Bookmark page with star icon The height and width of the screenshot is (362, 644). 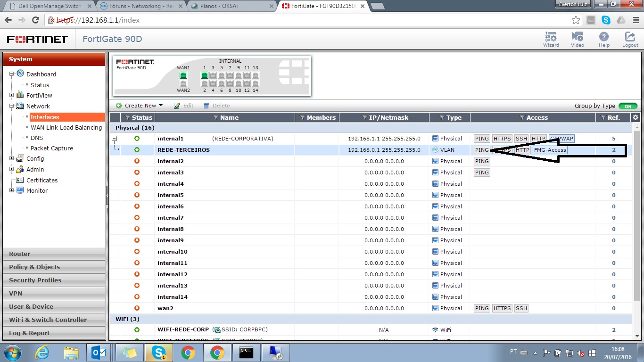click(576, 20)
